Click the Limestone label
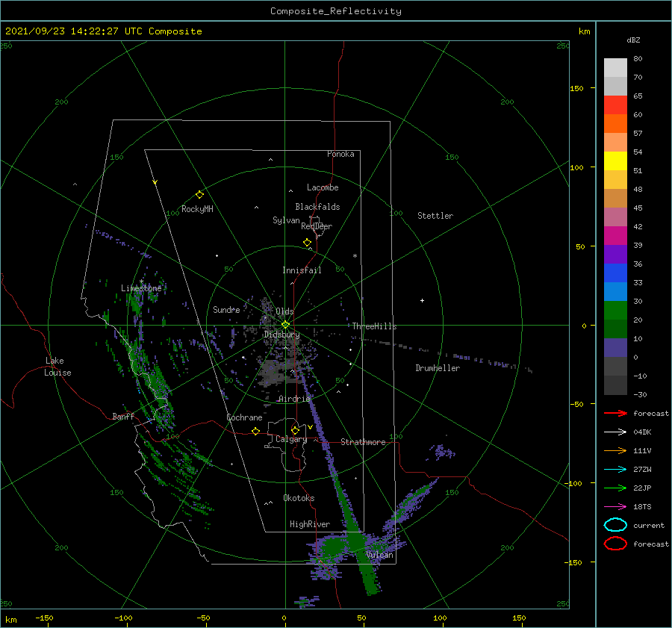This screenshot has height=628, width=672. (x=141, y=288)
